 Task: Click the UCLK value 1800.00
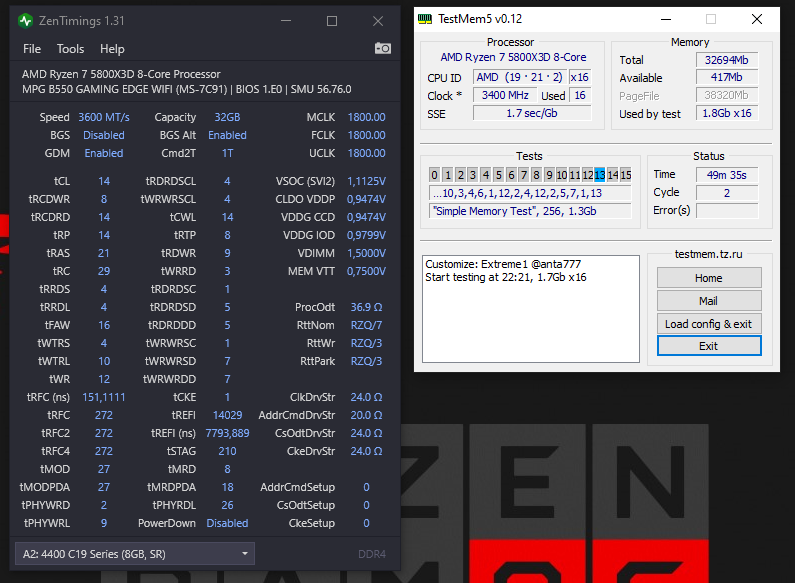click(366, 153)
